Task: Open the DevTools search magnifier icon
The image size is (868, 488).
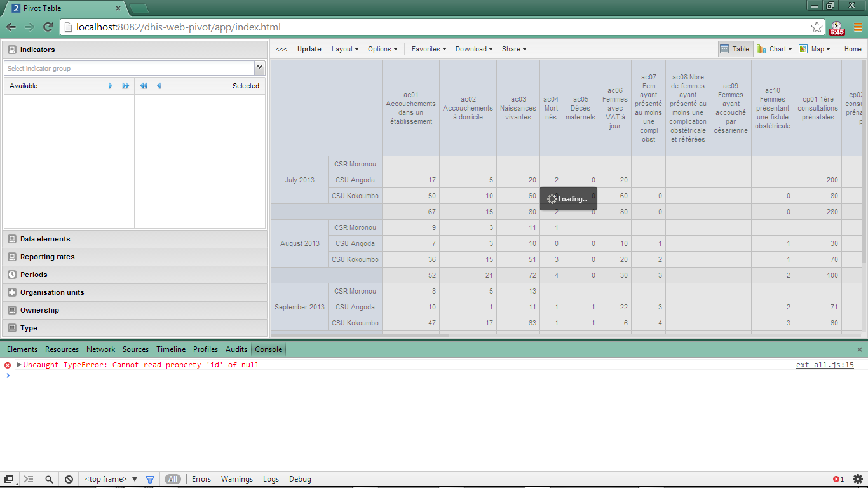Action: click(x=49, y=479)
